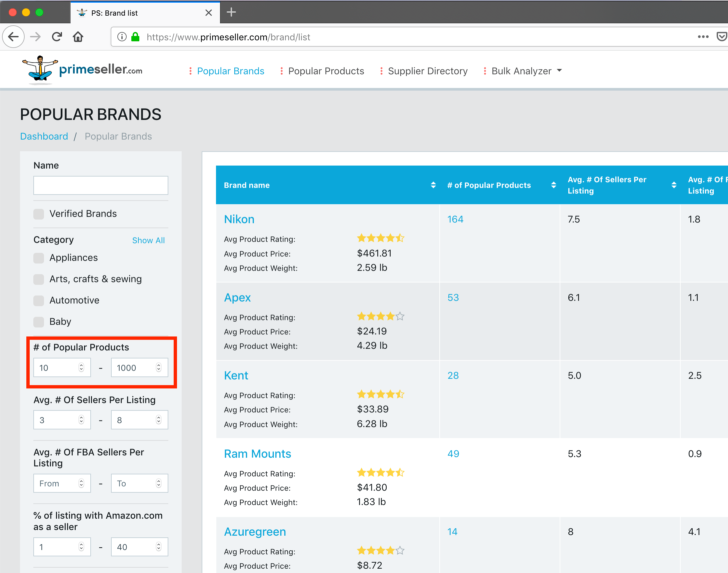This screenshot has width=728, height=573.
Task: Check Arts, crafts & sewing category
Action: [39, 280]
